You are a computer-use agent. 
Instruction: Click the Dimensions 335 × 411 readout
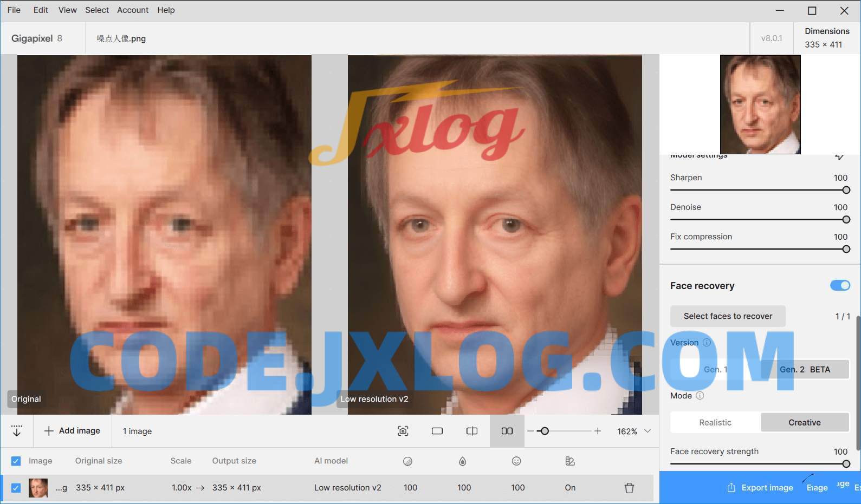(827, 38)
